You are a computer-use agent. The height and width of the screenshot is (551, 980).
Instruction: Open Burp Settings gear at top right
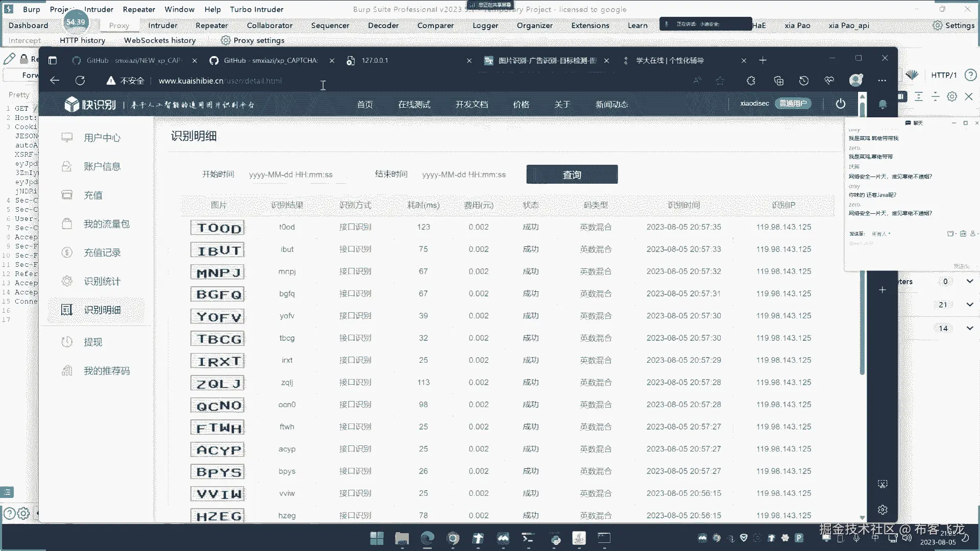point(938,25)
